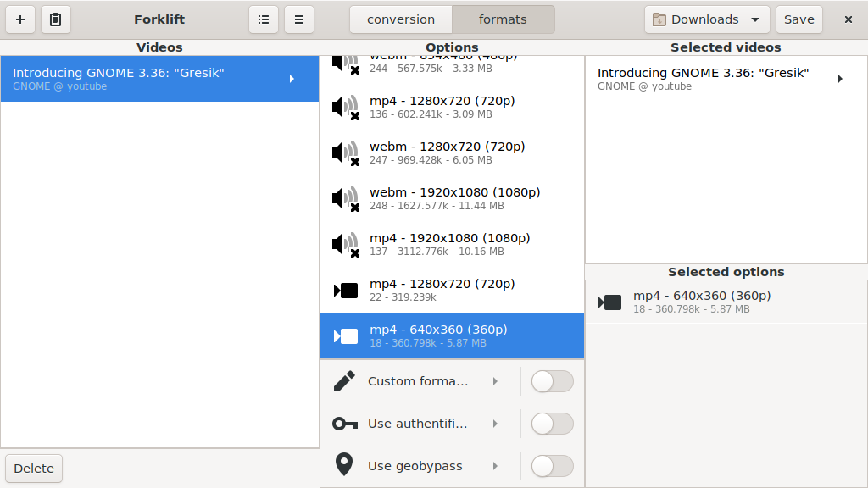Click the Save button
Viewport: 868px width, 488px height.
click(x=798, y=19)
